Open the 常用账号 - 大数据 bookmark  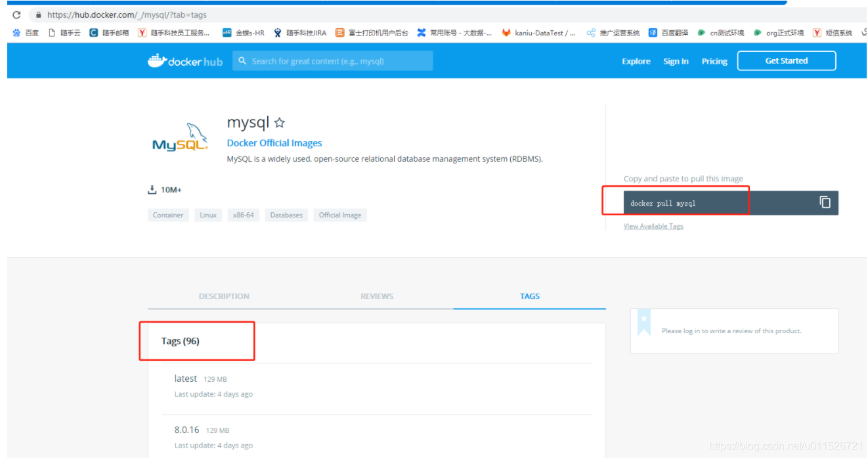coord(454,33)
